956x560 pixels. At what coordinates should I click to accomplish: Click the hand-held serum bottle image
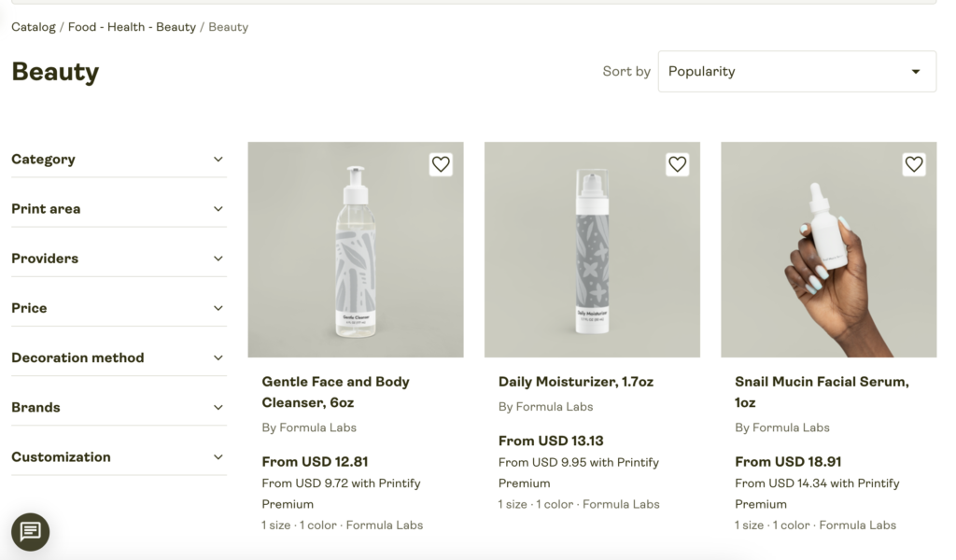click(x=829, y=250)
